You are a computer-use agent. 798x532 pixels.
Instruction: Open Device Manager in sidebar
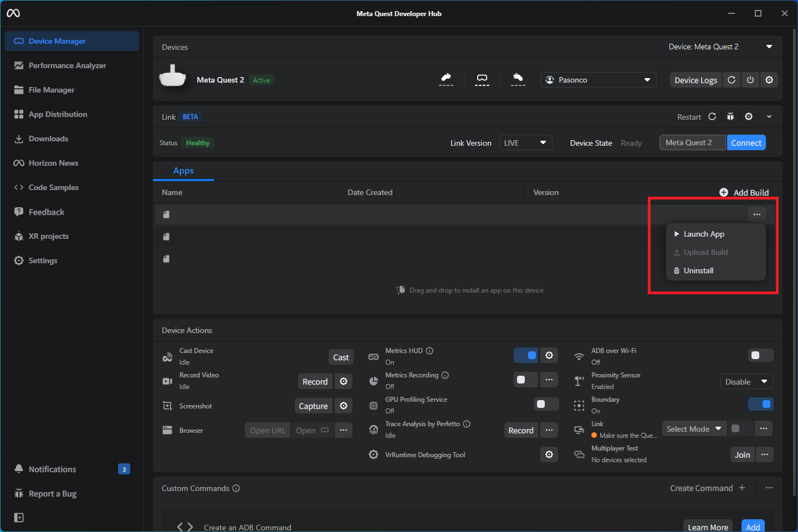coord(71,41)
